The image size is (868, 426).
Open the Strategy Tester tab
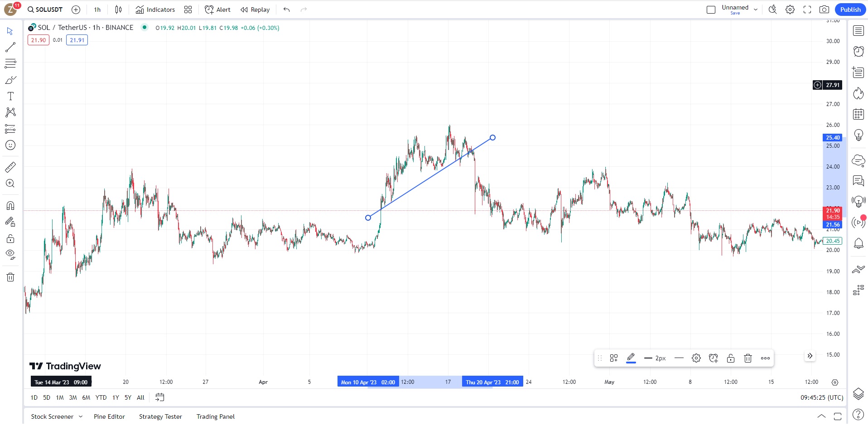click(x=160, y=416)
